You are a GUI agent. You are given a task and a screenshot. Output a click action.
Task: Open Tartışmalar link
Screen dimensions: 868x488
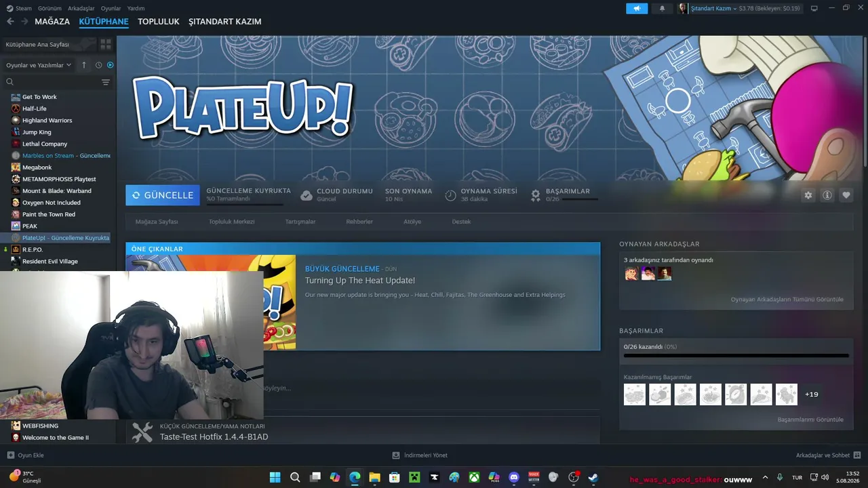tap(300, 222)
